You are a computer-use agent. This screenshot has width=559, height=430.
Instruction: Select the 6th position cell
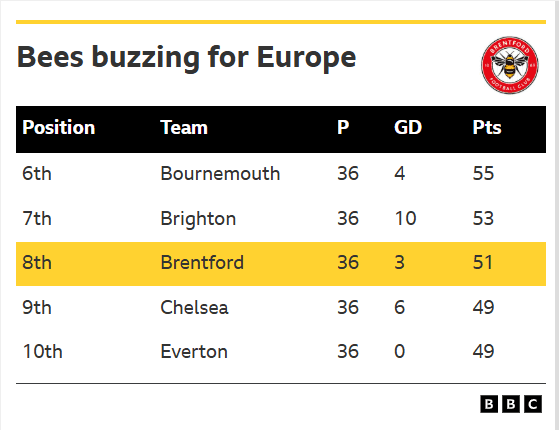(x=37, y=174)
